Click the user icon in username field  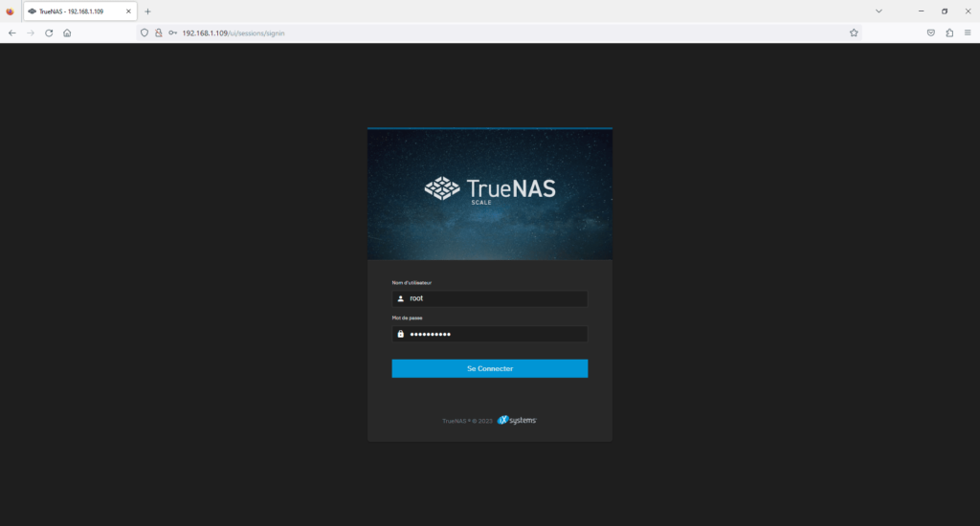pyautogui.click(x=401, y=298)
